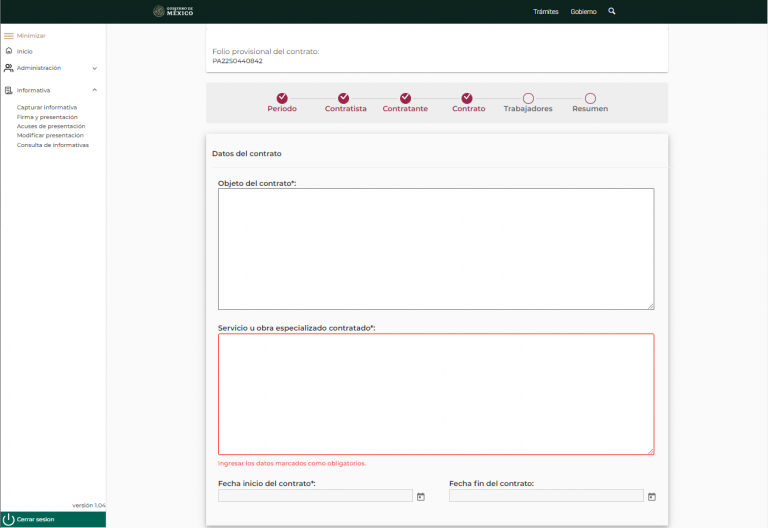Click the Gobierno de México logo

point(173,11)
